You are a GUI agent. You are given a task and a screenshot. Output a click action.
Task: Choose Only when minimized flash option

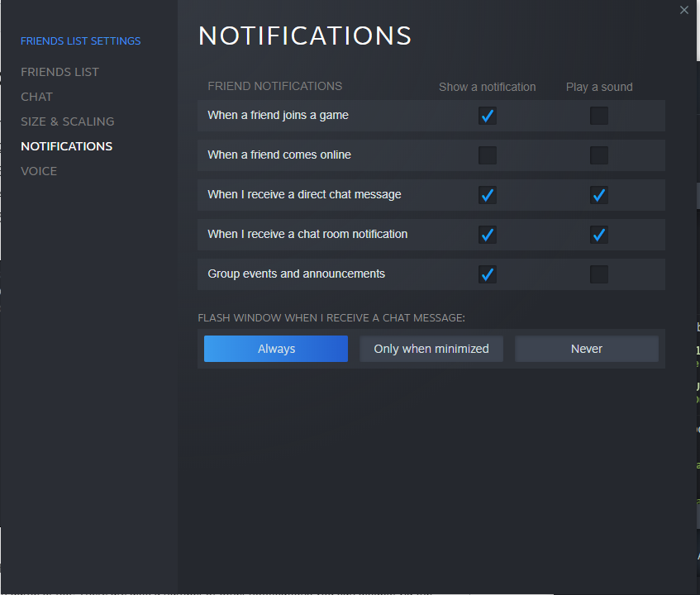(x=431, y=348)
